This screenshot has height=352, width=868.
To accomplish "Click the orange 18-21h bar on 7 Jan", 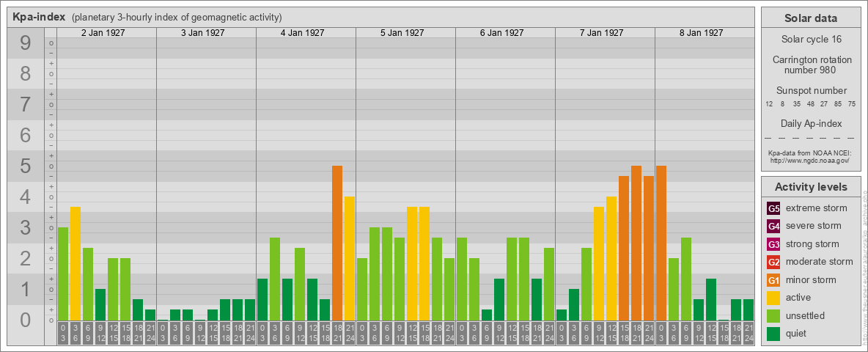I will tap(636, 243).
